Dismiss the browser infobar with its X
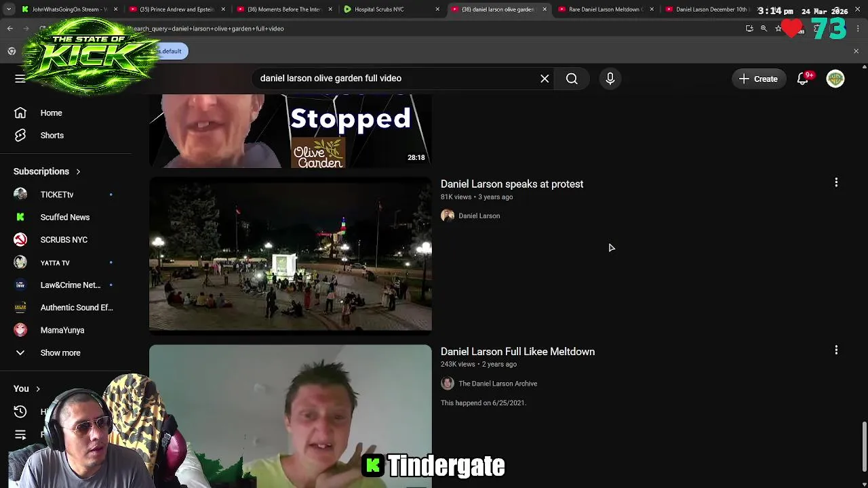This screenshot has width=868, height=488. point(856,52)
